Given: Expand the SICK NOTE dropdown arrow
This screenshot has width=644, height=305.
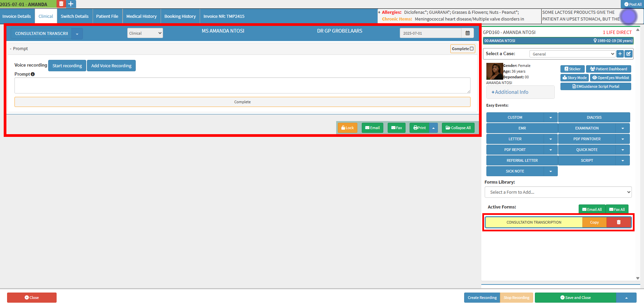Looking at the screenshot, I should point(551,171).
